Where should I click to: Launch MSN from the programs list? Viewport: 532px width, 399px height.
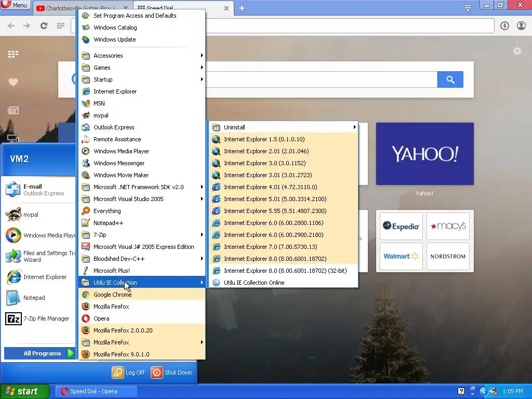142,103
